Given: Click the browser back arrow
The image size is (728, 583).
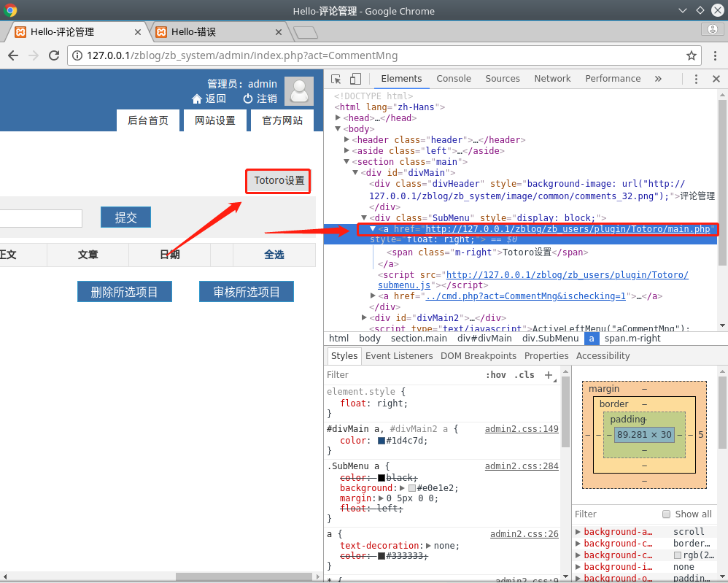Looking at the screenshot, I should pyautogui.click(x=13, y=55).
